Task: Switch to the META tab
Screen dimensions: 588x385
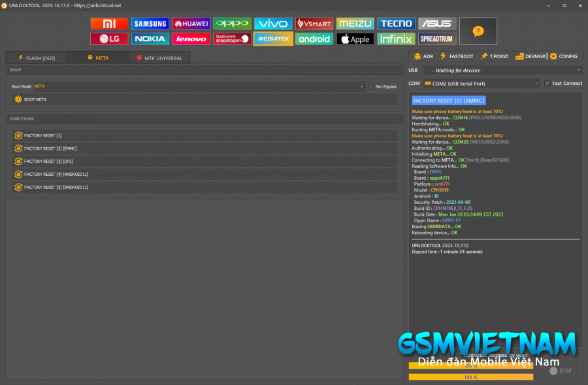Action: click(98, 58)
